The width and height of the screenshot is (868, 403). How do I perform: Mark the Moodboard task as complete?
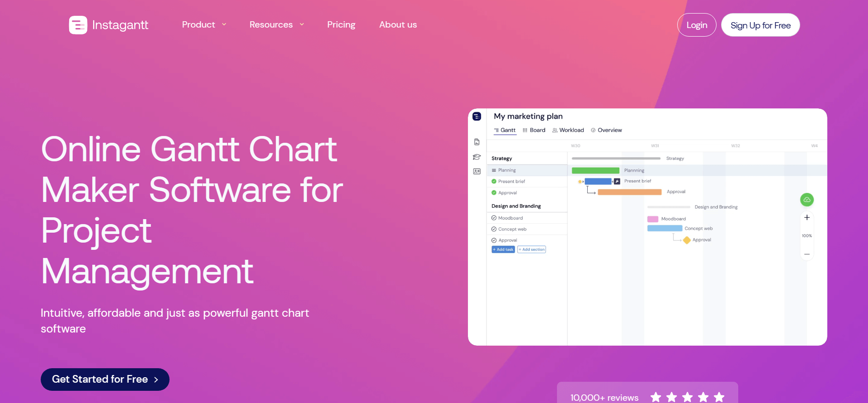tap(494, 218)
